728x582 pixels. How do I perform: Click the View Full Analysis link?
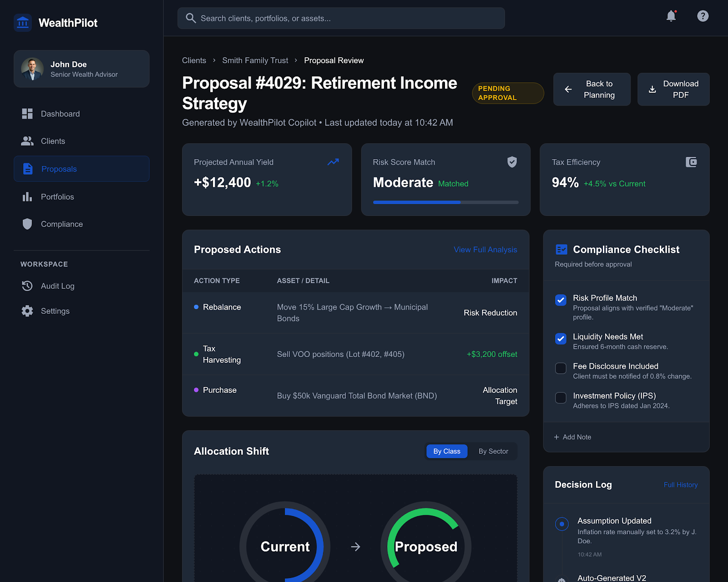pos(485,250)
